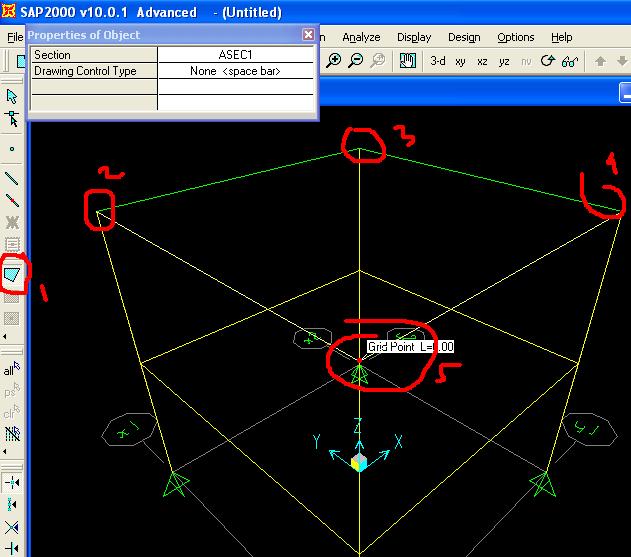Viewport: 631px width, 557px height.
Task: Click the select all tool
Action: click(12, 369)
